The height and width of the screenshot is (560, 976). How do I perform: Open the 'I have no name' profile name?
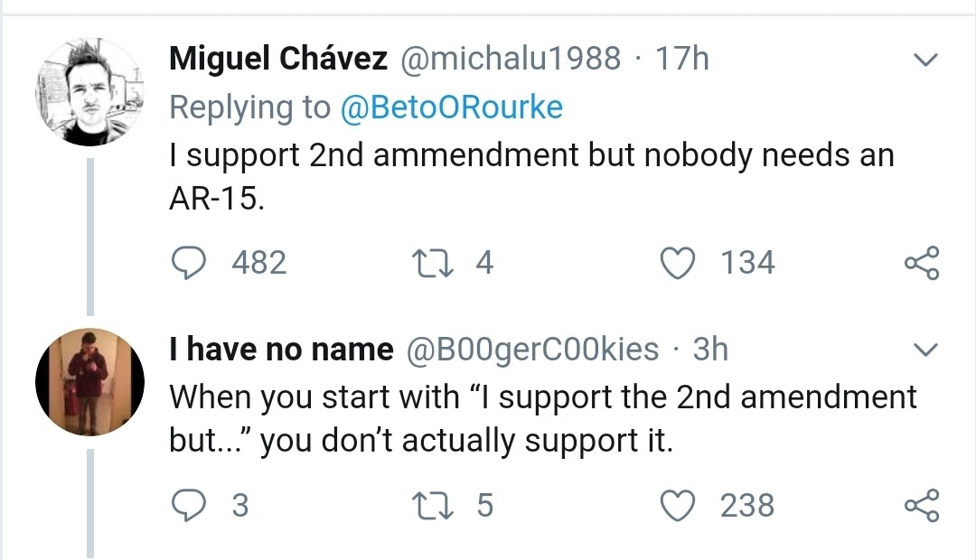pos(281,349)
